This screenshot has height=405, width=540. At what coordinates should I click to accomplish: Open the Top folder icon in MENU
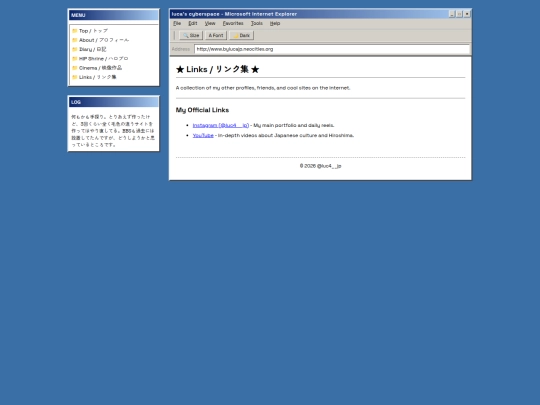(x=74, y=31)
